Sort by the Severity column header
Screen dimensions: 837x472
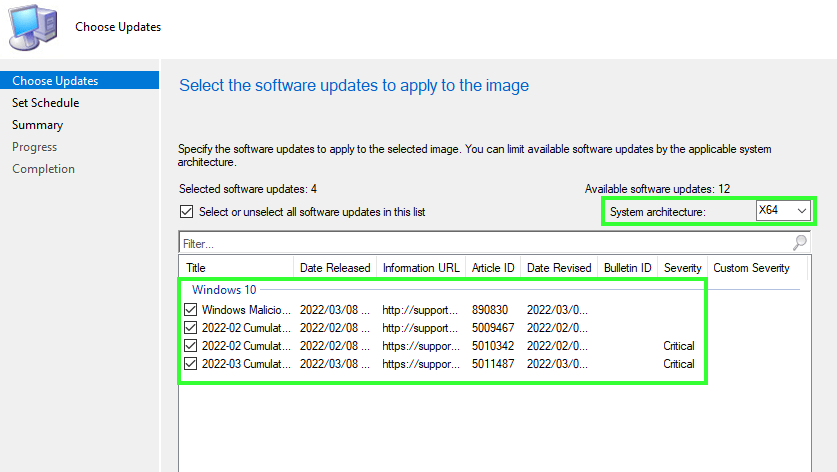click(682, 268)
